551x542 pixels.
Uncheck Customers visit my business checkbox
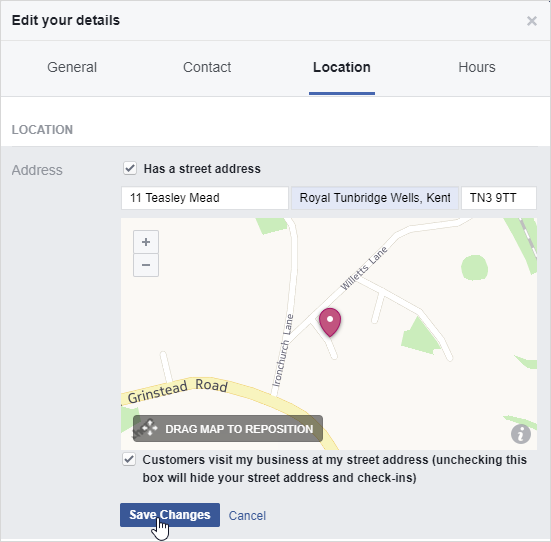click(129, 459)
